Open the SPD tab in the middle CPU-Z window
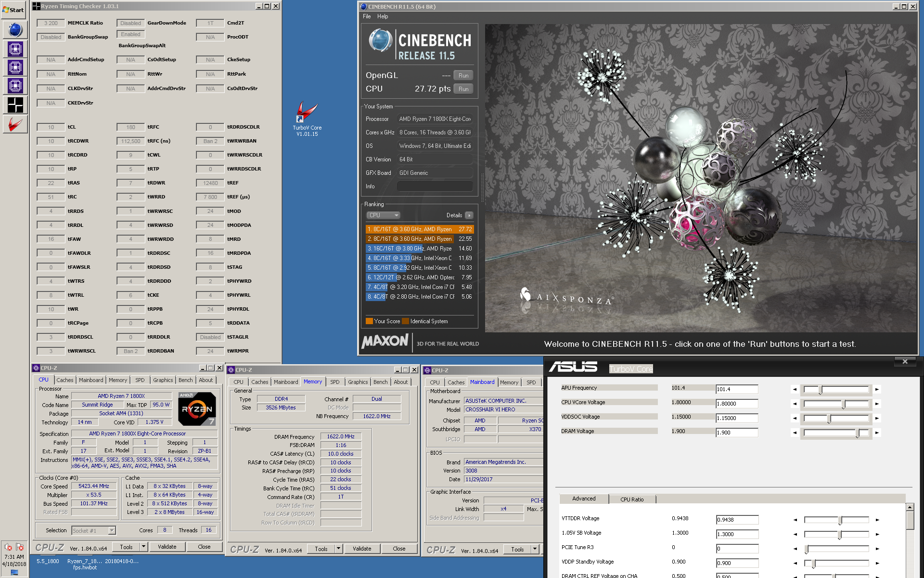 pos(335,382)
